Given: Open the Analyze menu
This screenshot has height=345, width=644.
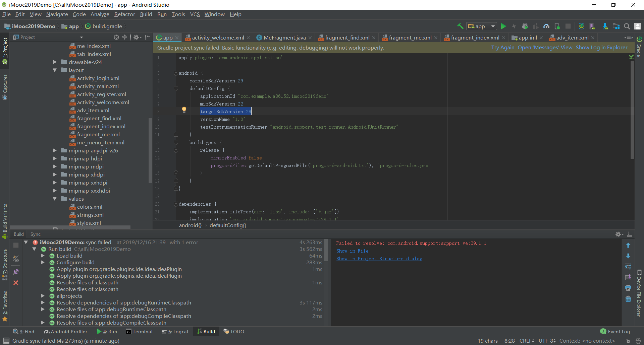Looking at the screenshot, I should pos(100,14).
